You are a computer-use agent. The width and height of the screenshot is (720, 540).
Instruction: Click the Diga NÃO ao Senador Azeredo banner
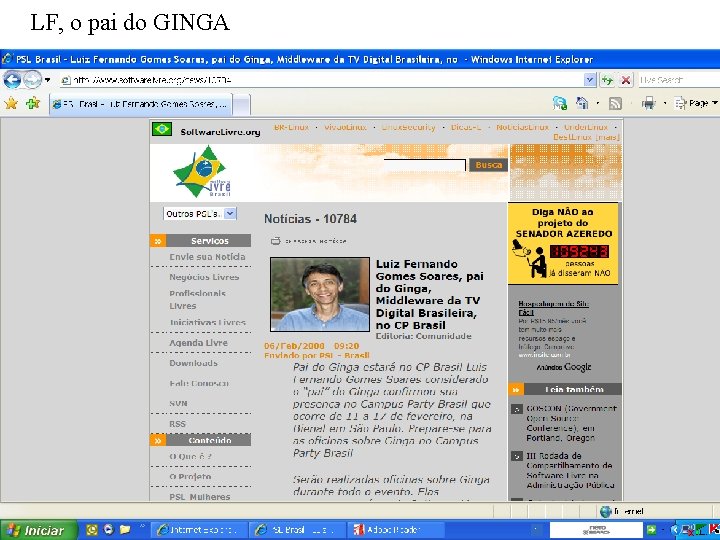click(x=563, y=243)
